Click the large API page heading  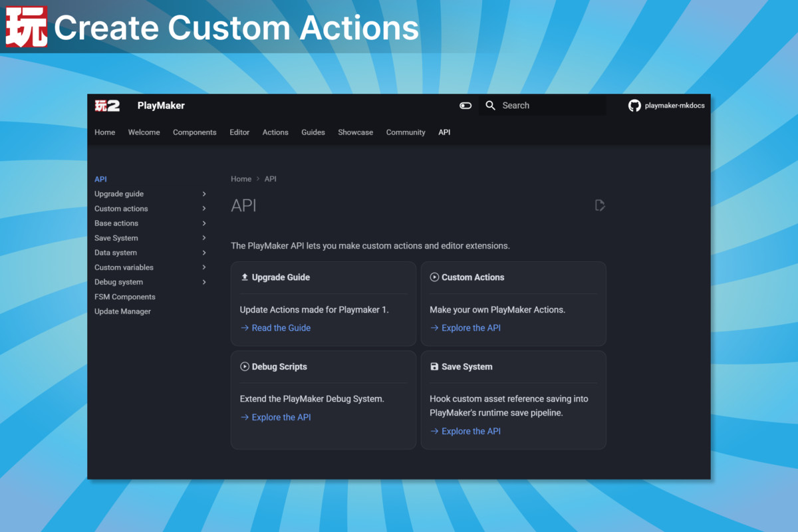tap(243, 205)
